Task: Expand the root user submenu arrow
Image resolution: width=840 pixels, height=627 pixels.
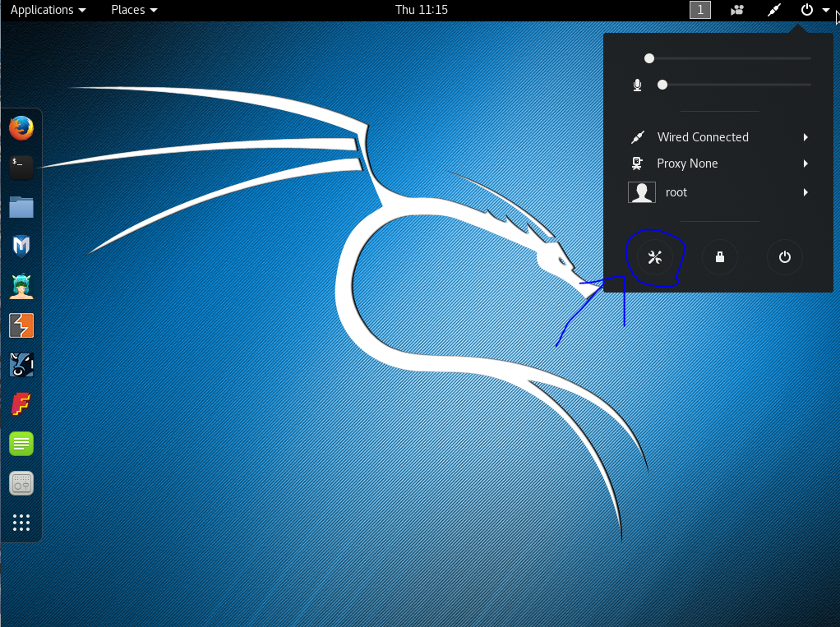Action: click(805, 192)
